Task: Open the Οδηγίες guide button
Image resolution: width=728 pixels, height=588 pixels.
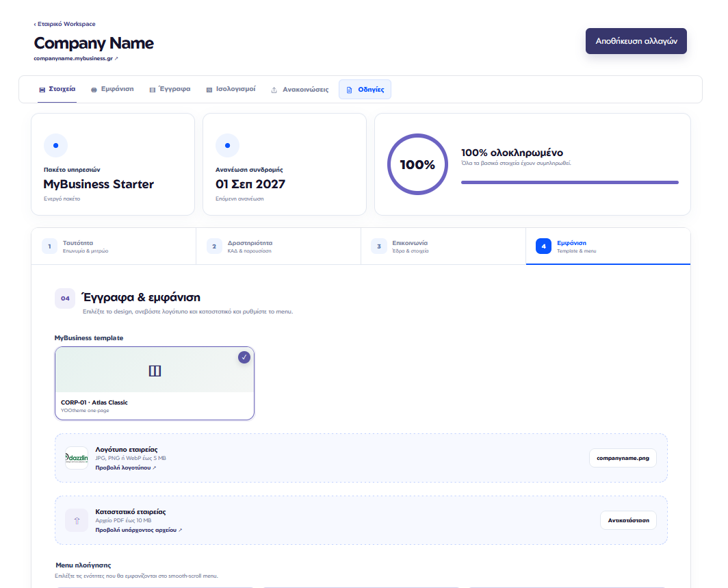Action: tap(365, 90)
